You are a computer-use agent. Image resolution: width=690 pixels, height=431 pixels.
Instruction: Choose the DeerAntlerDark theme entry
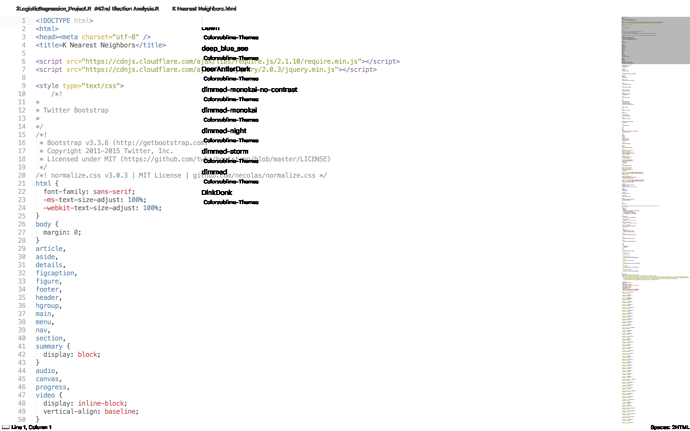tap(232, 70)
